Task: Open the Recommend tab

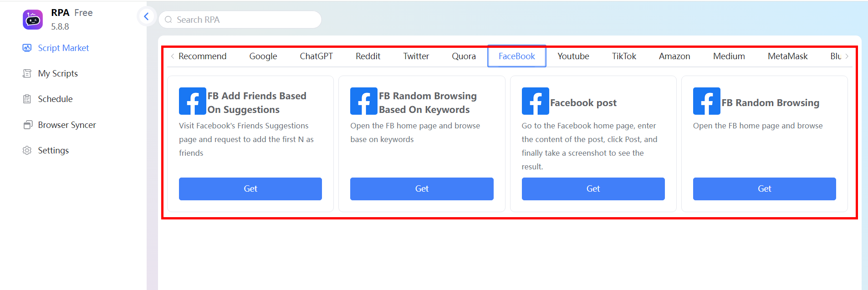Action: click(202, 56)
